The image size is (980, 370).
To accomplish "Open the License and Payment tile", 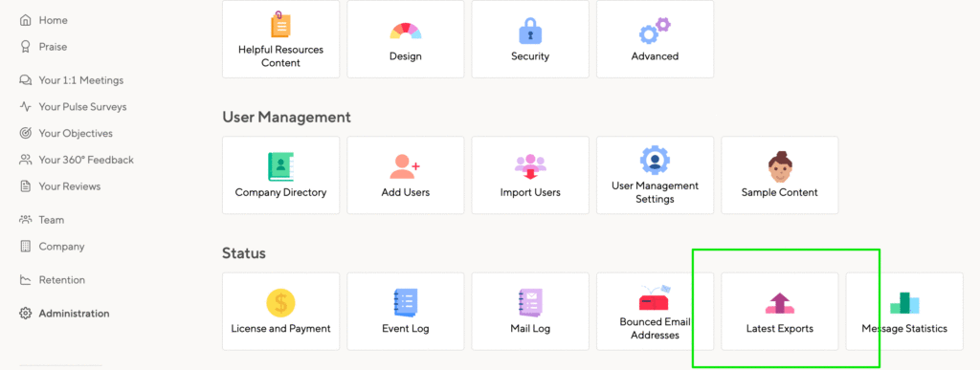I will coord(281,312).
